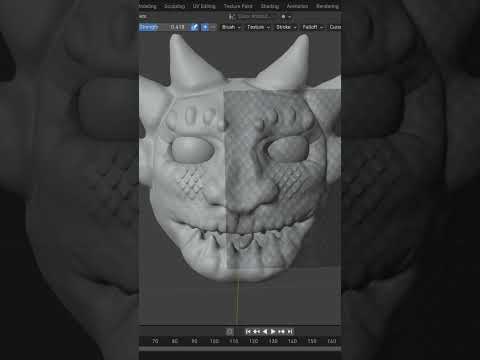Viewport: 480px width, 360px height.
Task: Select the add direction plus button
Action: [205, 27]
